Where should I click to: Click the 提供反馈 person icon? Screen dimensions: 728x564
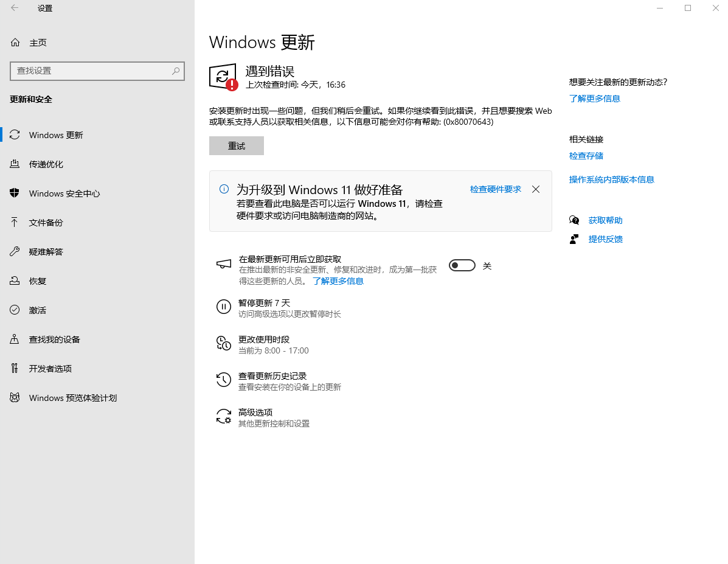pos(574,238)
